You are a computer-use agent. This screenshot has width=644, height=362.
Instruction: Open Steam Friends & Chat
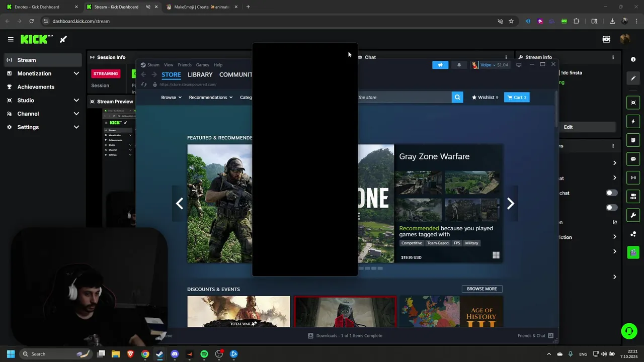(x=535, y=336)
